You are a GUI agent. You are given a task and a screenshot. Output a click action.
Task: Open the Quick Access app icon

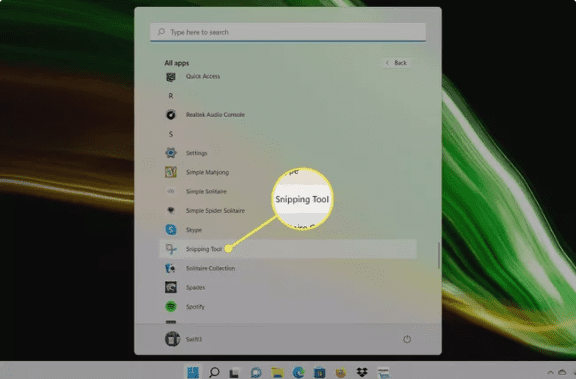[x=171, y=77]
